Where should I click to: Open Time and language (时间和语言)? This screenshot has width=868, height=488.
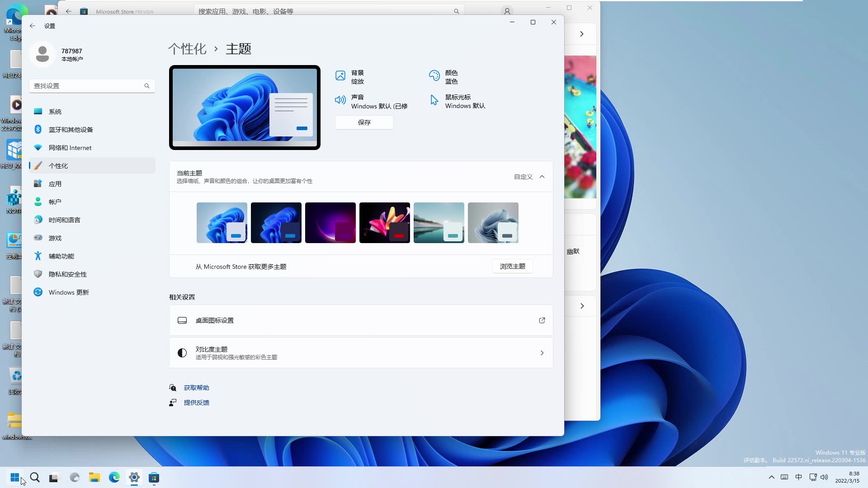click(92, 220)
